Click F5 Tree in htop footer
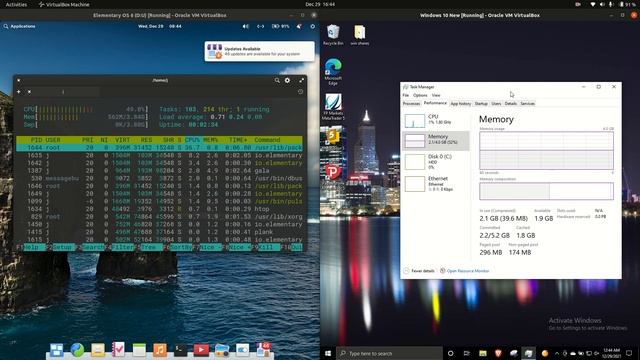Screen dimensions: 640x360 [x=149, y=247]
